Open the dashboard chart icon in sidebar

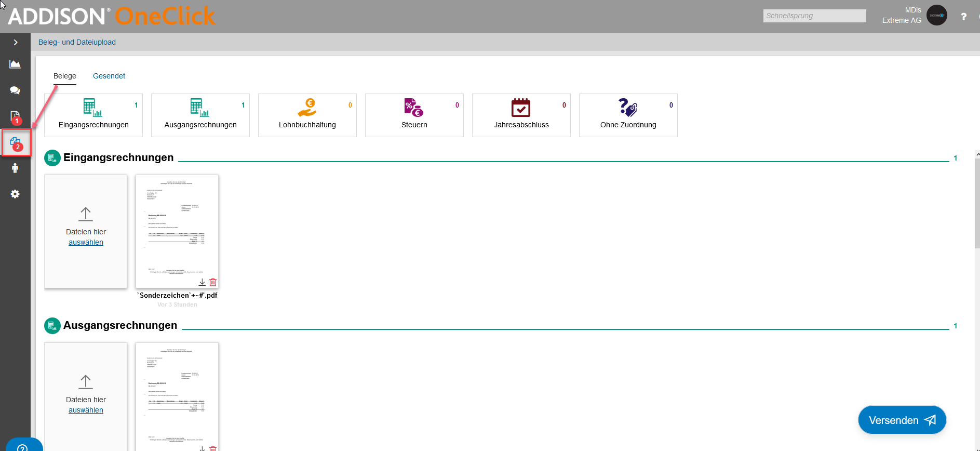click(15, 64)
